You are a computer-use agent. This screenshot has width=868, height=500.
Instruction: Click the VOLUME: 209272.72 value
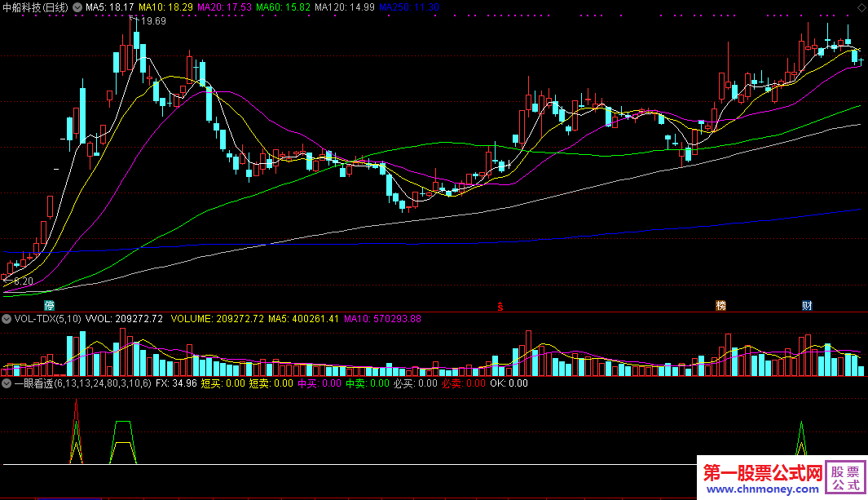click(217, 319)
